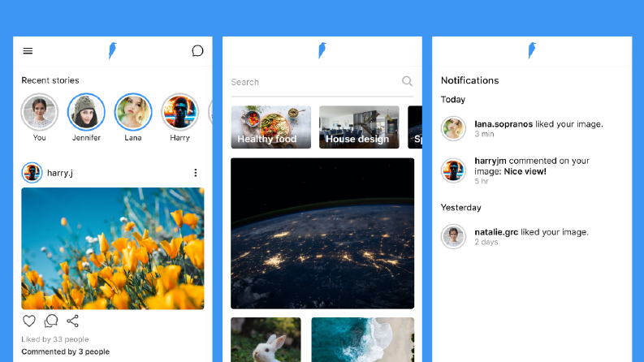This screenshot has height=362, width=644.
Task: Click the '2 days' timestamp
Action: [x=486, y=242]
